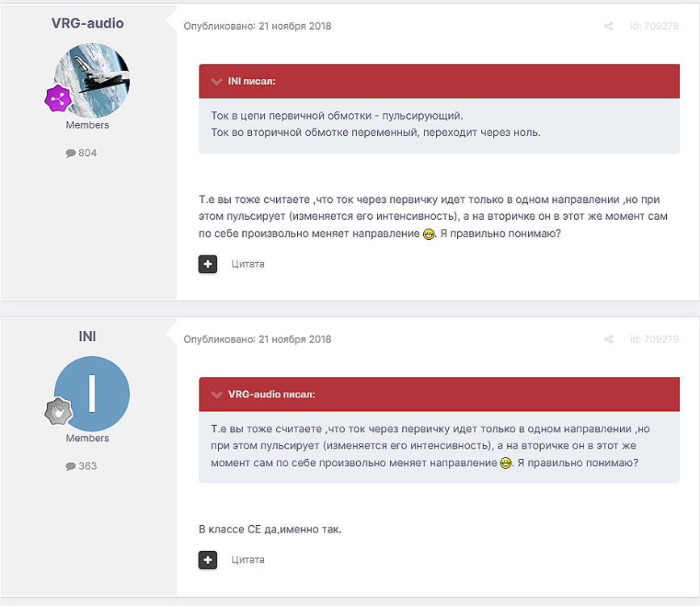Click share icon on VRG-audio's post
The height and width of the screenshot is (606, 700).
[x=609, y=27]
